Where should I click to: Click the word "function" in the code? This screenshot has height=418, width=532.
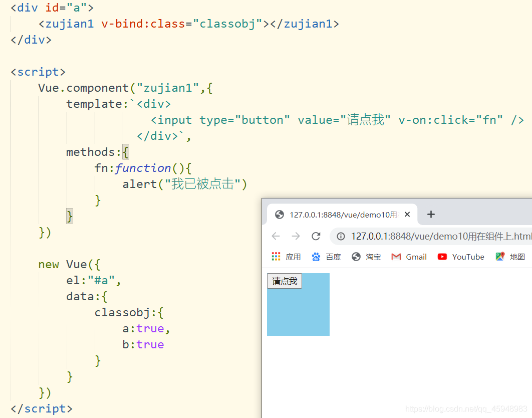click(x=143, y=168)
